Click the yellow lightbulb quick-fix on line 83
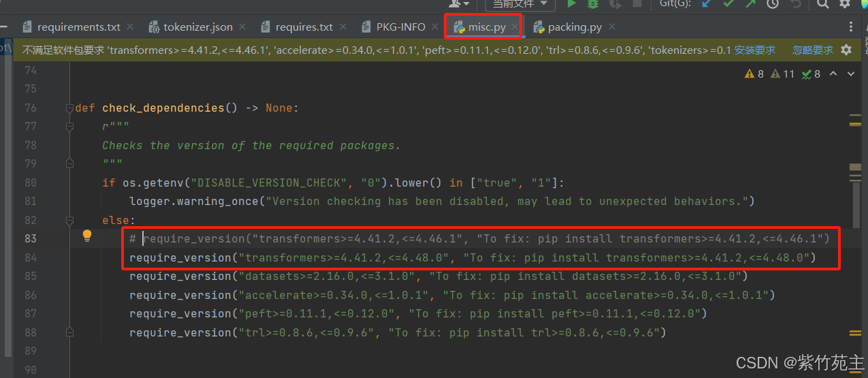 [87, 236]
